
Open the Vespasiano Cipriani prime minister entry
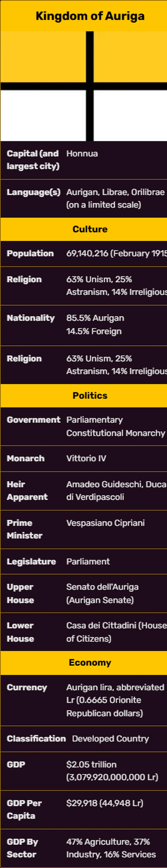105,523
